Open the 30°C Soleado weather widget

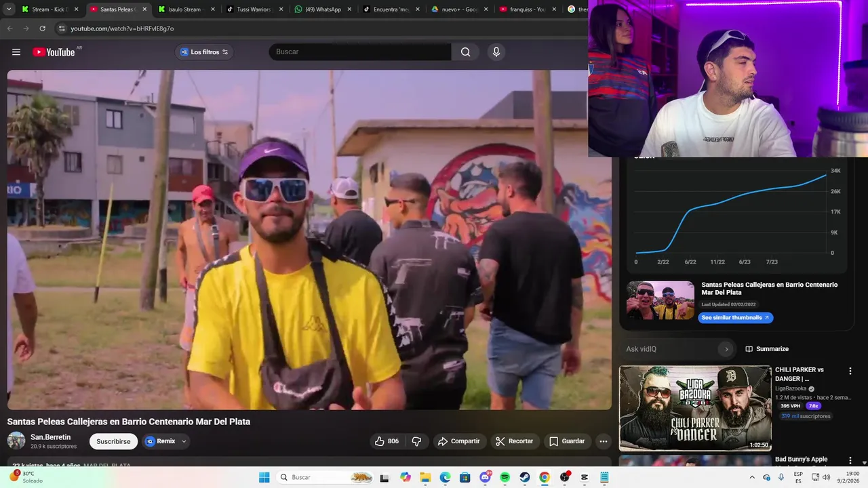click(26, 477)
